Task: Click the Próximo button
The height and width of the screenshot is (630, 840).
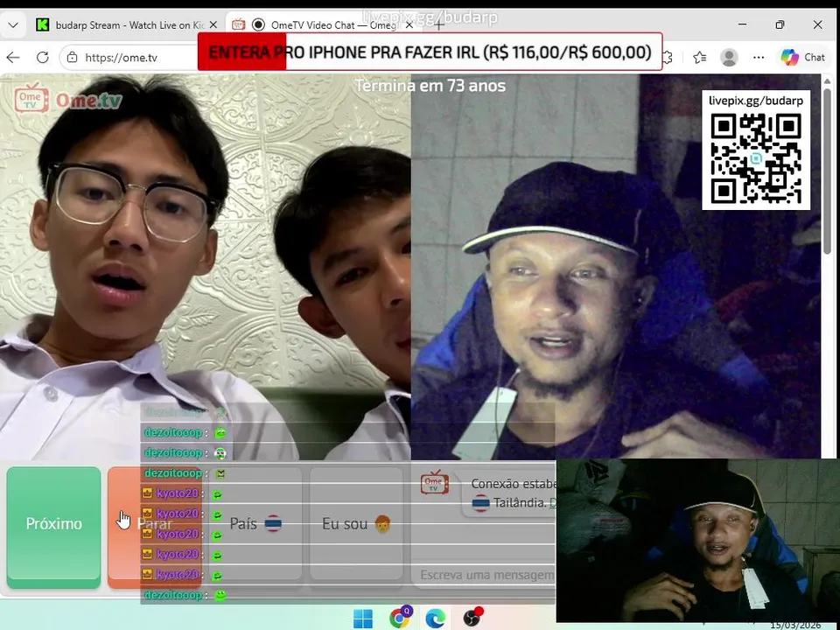Action: coord(53,527)
